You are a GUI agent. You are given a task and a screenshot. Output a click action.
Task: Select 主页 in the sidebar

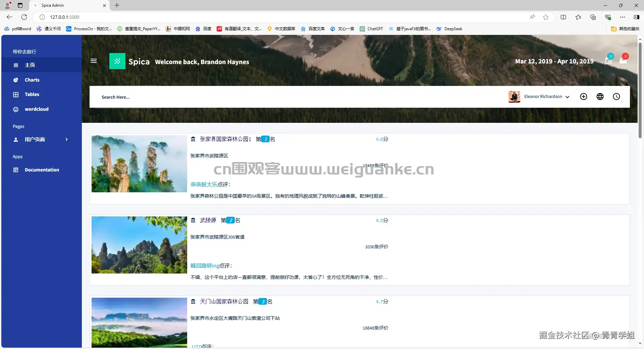pos(42,65)
